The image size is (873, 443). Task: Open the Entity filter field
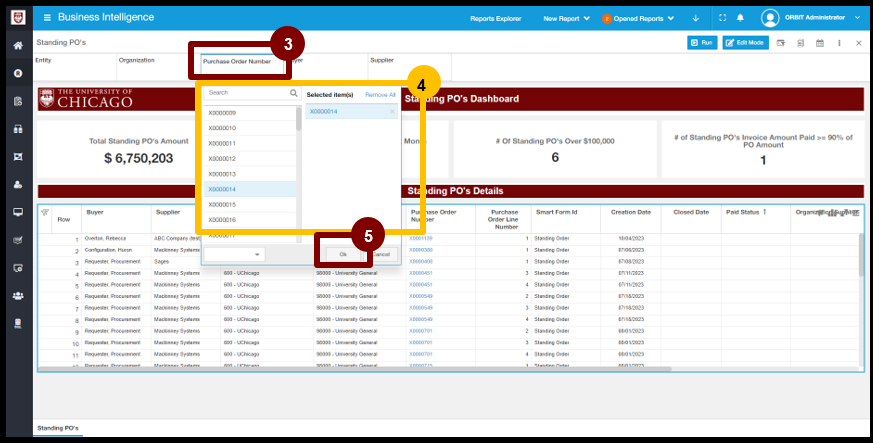(75, 67)
